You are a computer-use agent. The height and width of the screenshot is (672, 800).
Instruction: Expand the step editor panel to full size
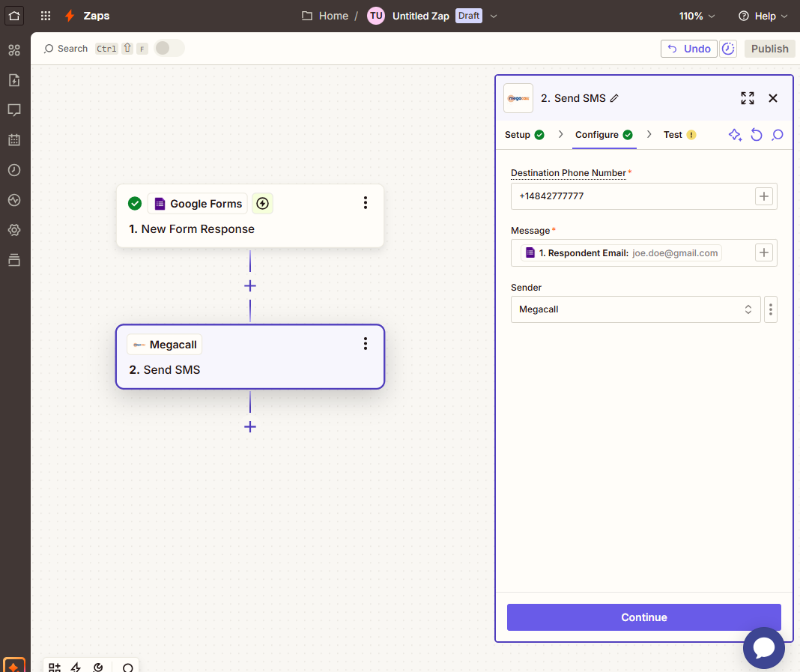(747, 98)
